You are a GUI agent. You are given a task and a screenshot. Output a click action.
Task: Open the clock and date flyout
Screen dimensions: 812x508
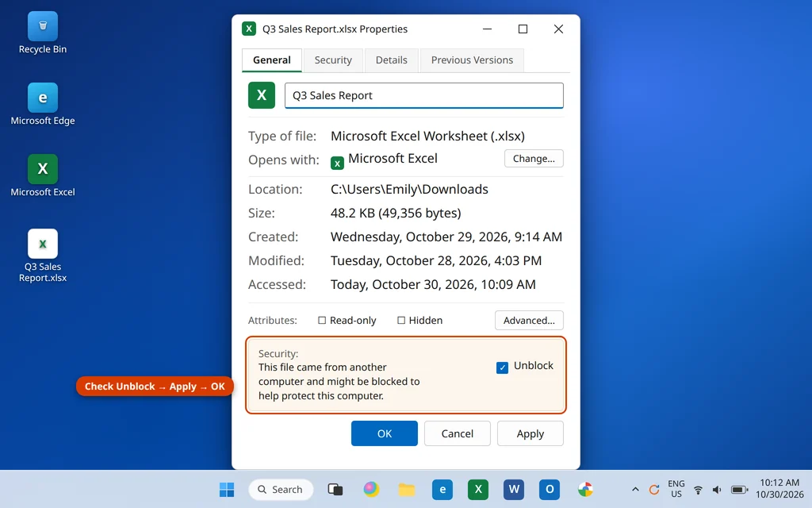tap(779, 489)
